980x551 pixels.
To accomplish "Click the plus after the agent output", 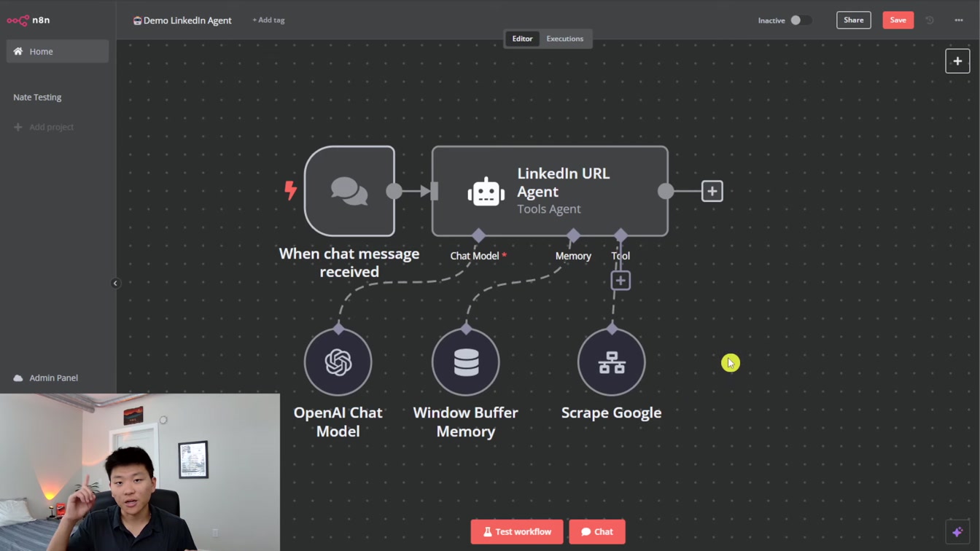I will point(712,191).
